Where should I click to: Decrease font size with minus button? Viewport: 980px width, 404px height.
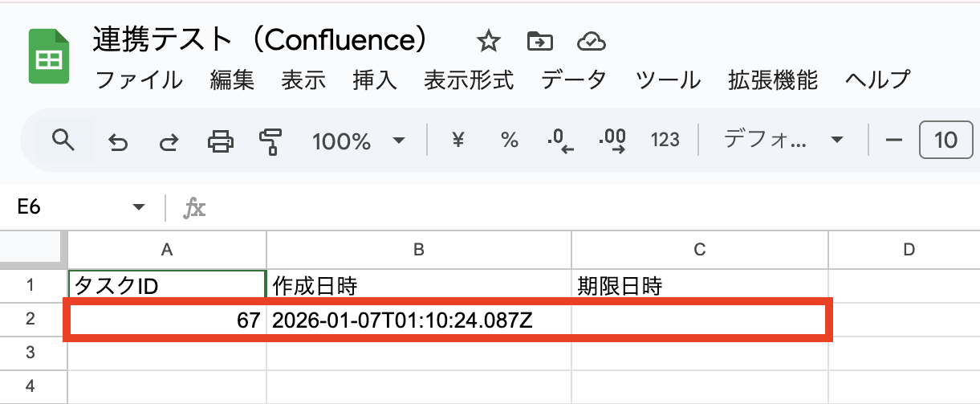click(x=893, y=141)
